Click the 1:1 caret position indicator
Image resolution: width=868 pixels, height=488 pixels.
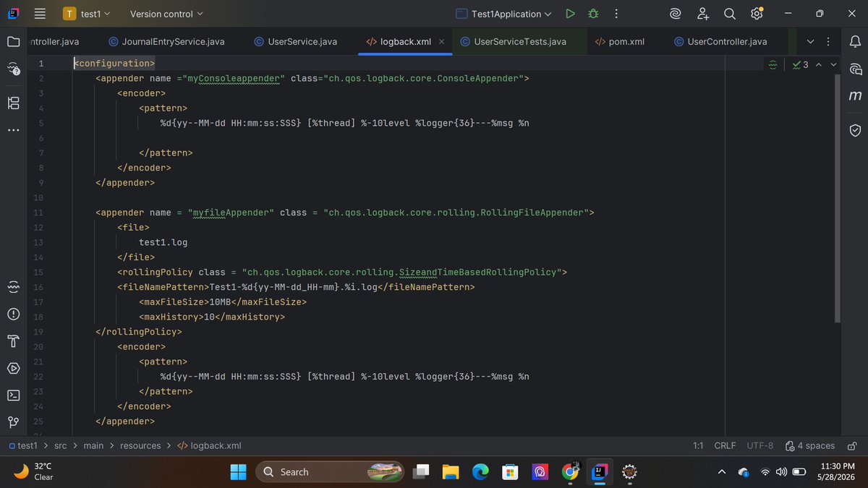click(698, 445)
